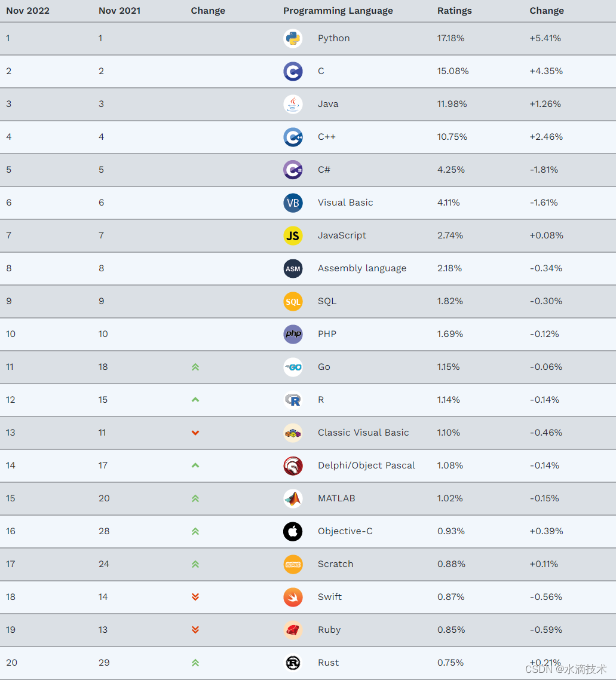This screenshot has width=616, height=680.
Task: Click the red Ruby gem icon
Action: pyautogui.click(x=293, y=630)
